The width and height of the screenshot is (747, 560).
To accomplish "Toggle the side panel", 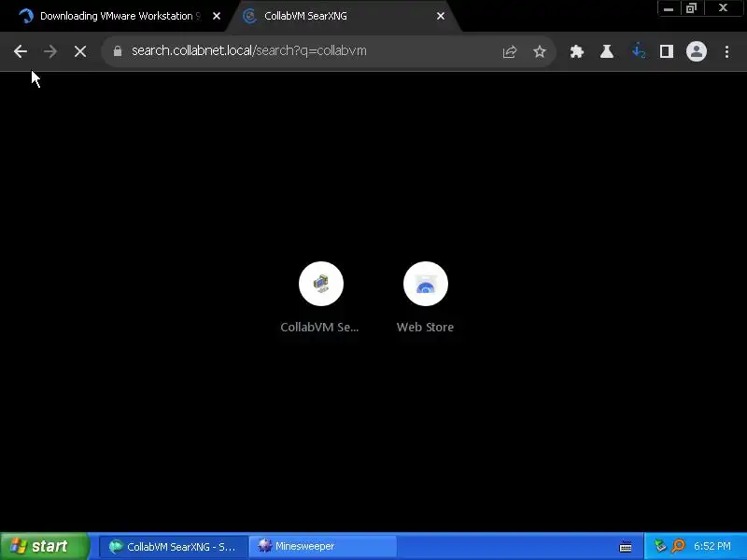I will click(666, 51).
